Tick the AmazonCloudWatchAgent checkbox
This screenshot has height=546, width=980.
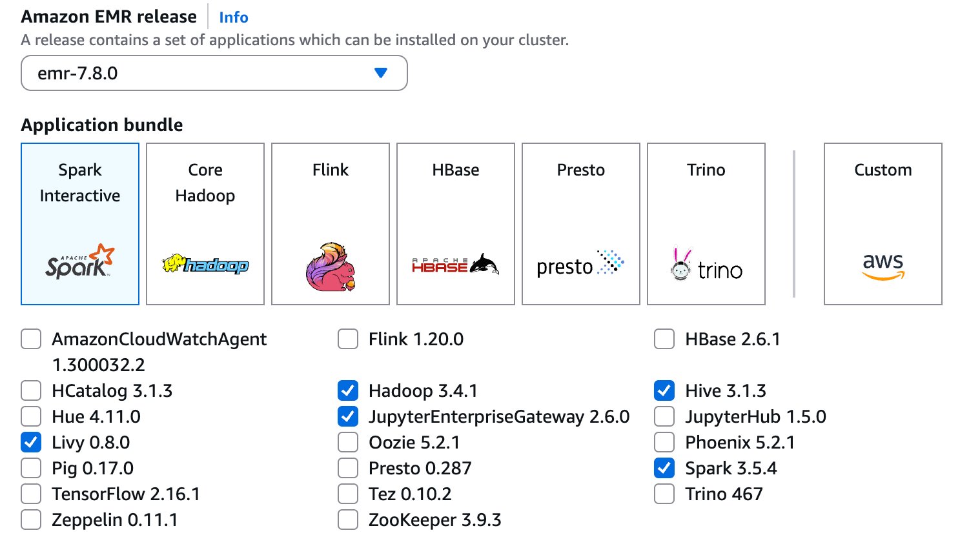click(x=31, y=339)
